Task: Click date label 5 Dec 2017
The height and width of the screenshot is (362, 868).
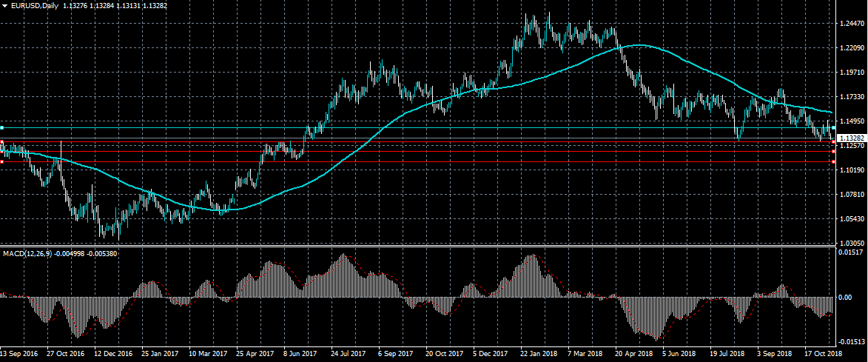Action: click(x=492, y=352)
